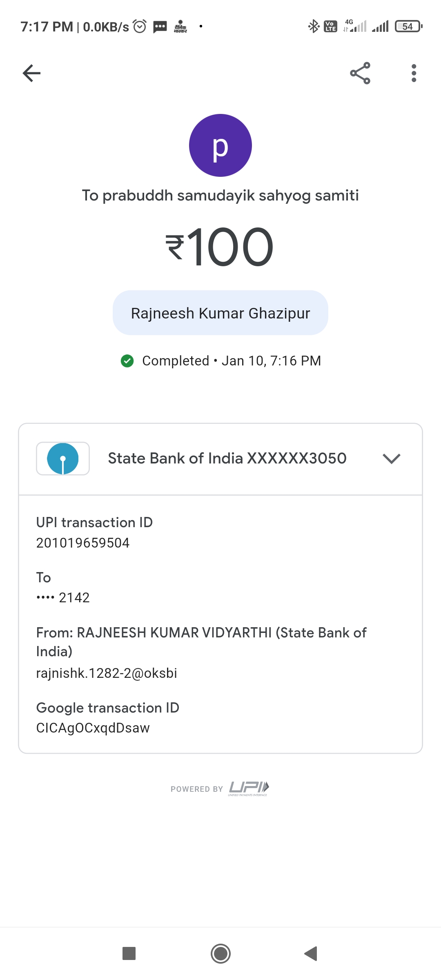The image size is (441, 980).
Task: Tap the battery indicator in status bar
Action: pyautogui.click(x=408, y=27)
